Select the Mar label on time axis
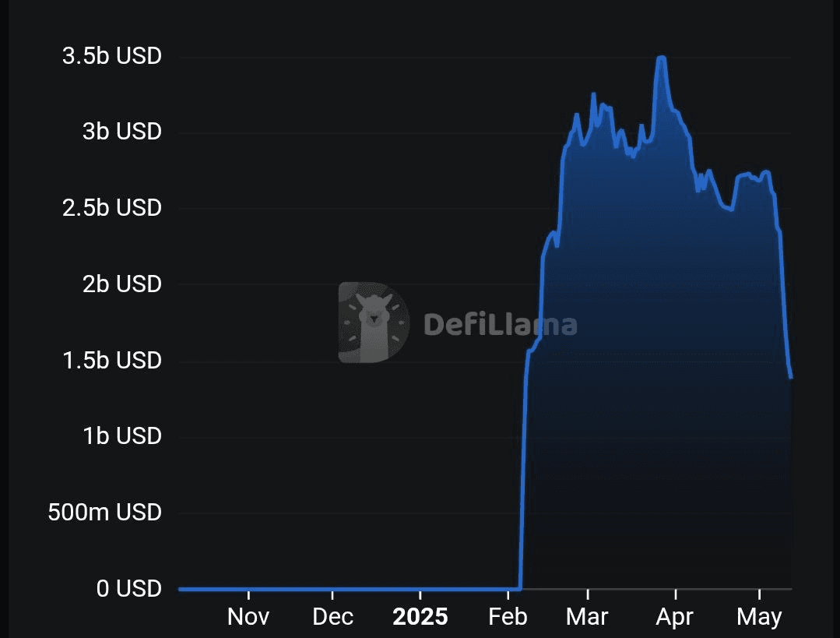 coord(587,616)
